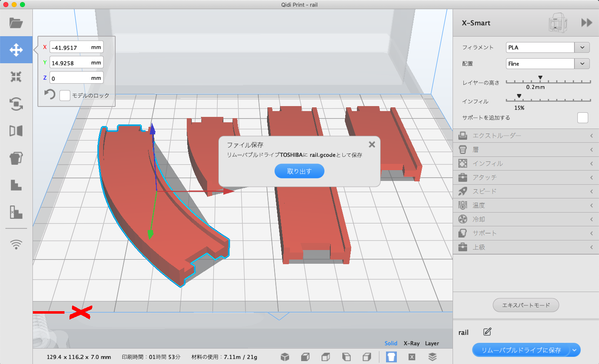The width and height of the screenshot is (599, 364).
Task: Open the 配置 Fine dropdown
Action: [x=582, y=63]
